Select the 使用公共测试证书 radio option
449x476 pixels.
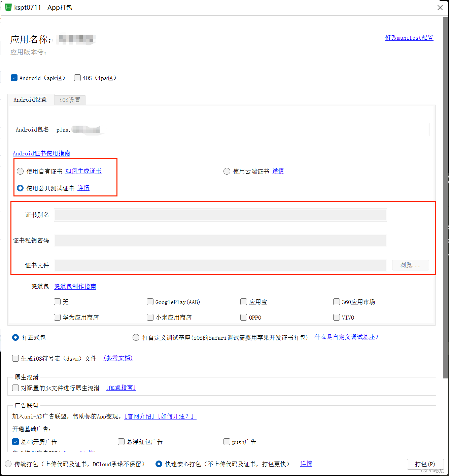[20, 188]
